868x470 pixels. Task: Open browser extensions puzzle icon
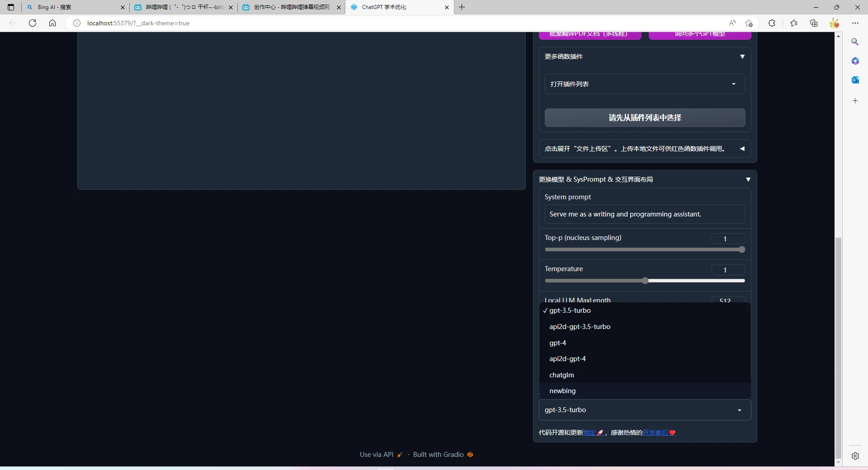[x=772, y=23]
